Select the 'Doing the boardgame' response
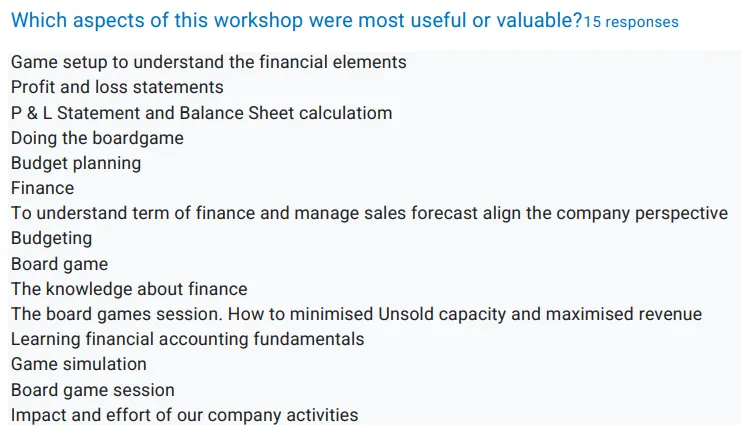Screen dimensions: 741x425 [97, 138]
